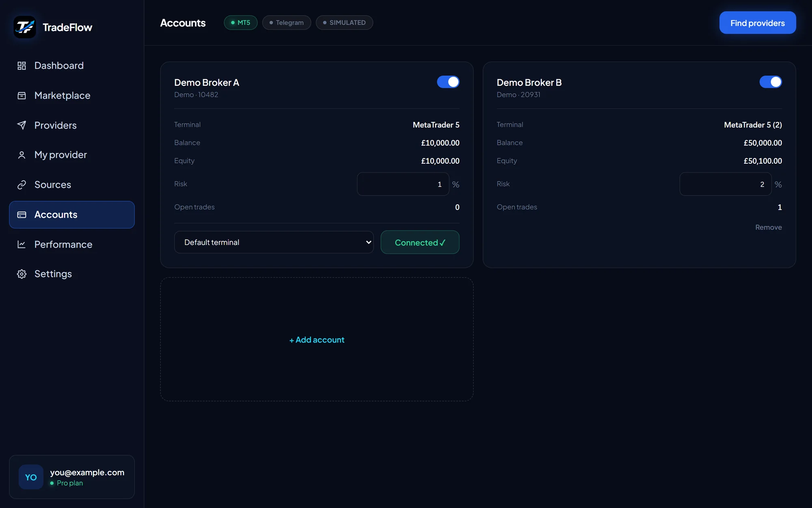
Task: Click the YO user avatar
Action: tap(31, 477)
